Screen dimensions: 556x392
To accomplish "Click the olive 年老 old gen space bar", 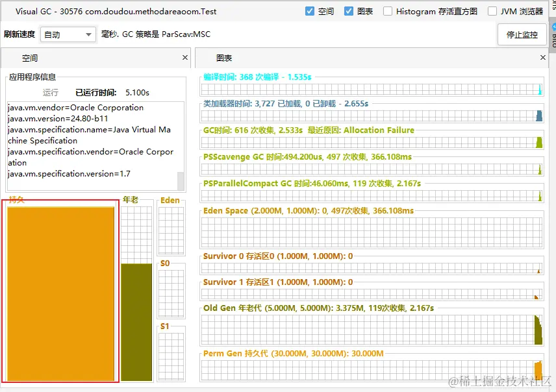I will pyautogui.click(x=136, y=322).
